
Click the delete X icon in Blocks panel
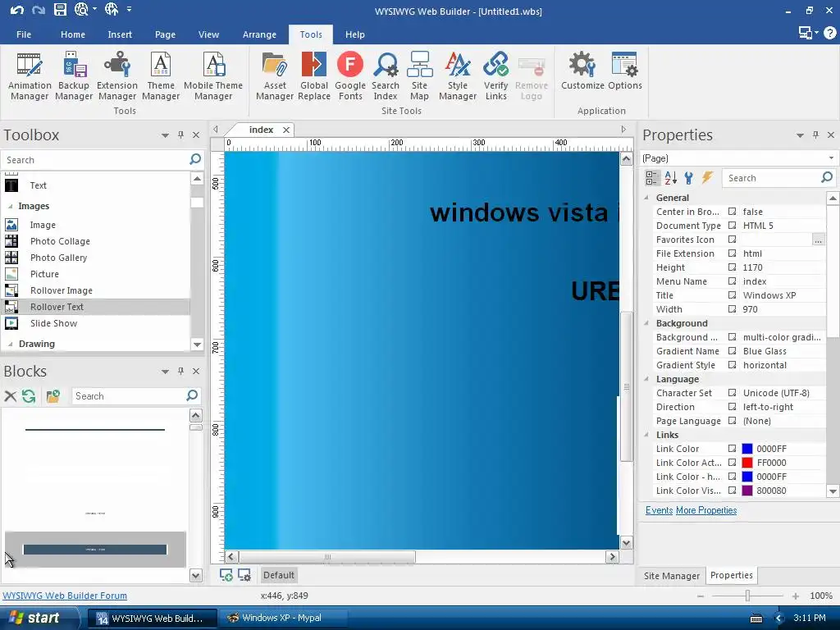point(10,396)
